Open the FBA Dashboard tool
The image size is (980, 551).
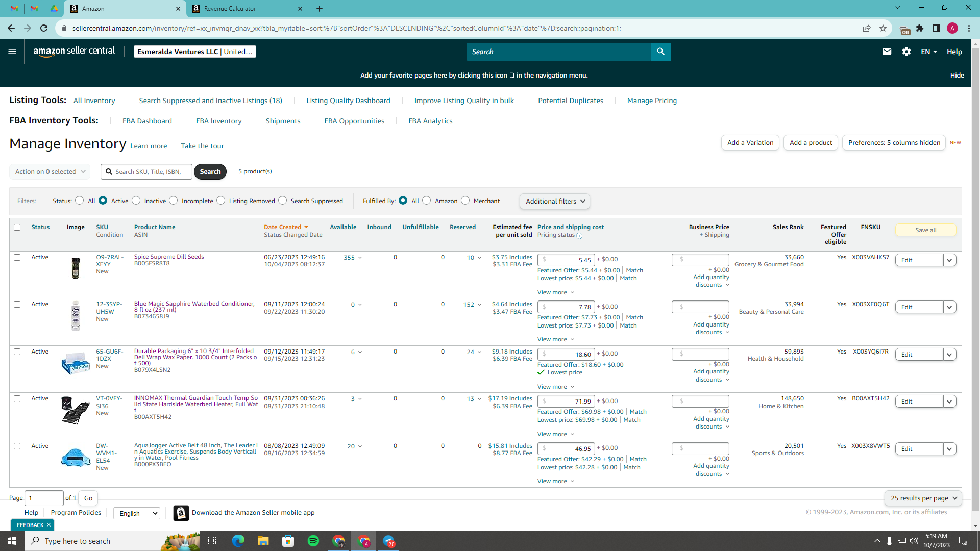pos(147,121)
